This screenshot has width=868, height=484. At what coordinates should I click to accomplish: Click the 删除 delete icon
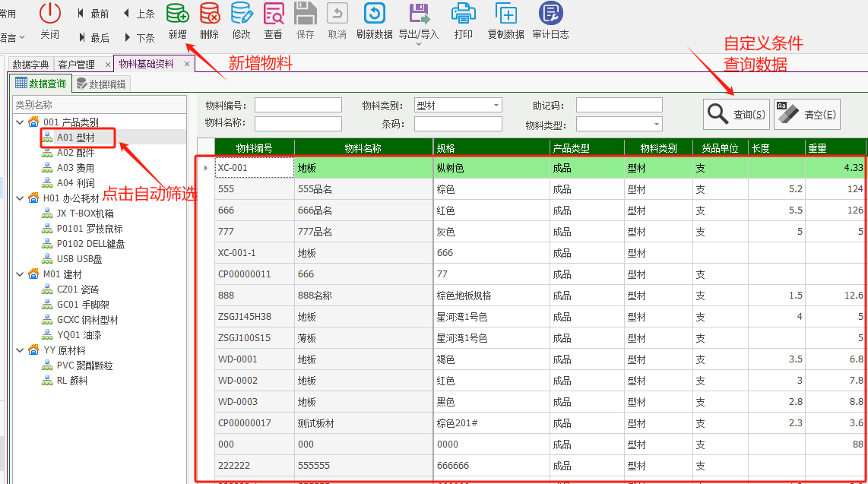(x=209, y=13)
